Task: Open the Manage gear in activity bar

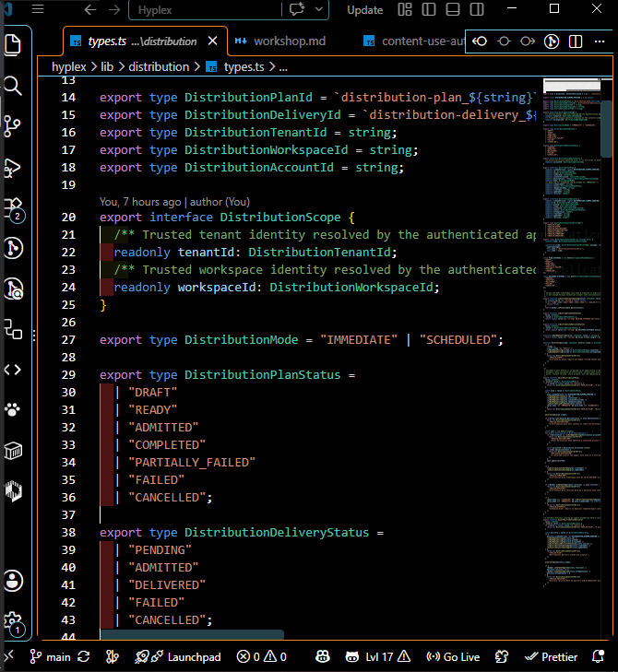Action: click(14, 623)
